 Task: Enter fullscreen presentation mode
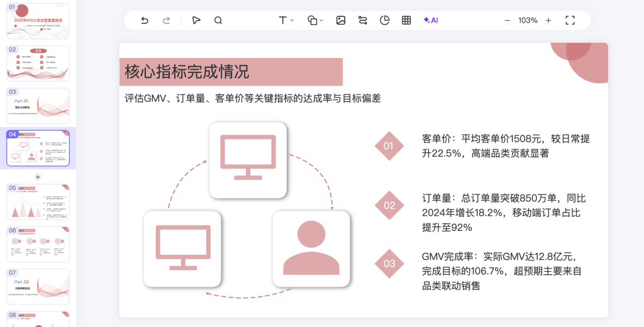pyautogui.click(x=570, y=20)
